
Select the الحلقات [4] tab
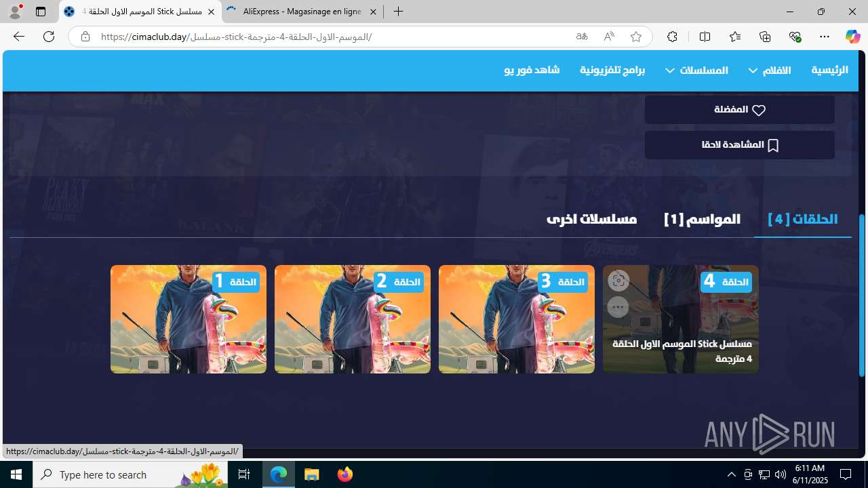point(803,219)
